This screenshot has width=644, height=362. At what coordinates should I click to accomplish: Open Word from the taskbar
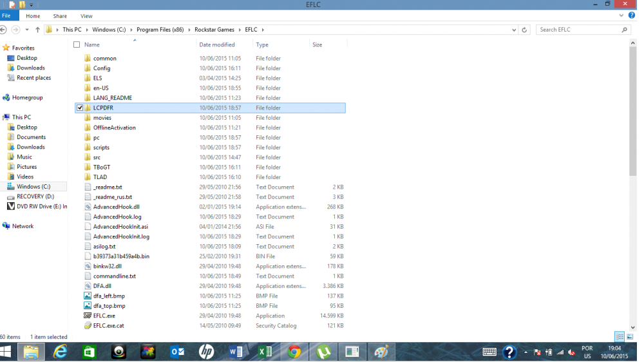pos(236,352)
